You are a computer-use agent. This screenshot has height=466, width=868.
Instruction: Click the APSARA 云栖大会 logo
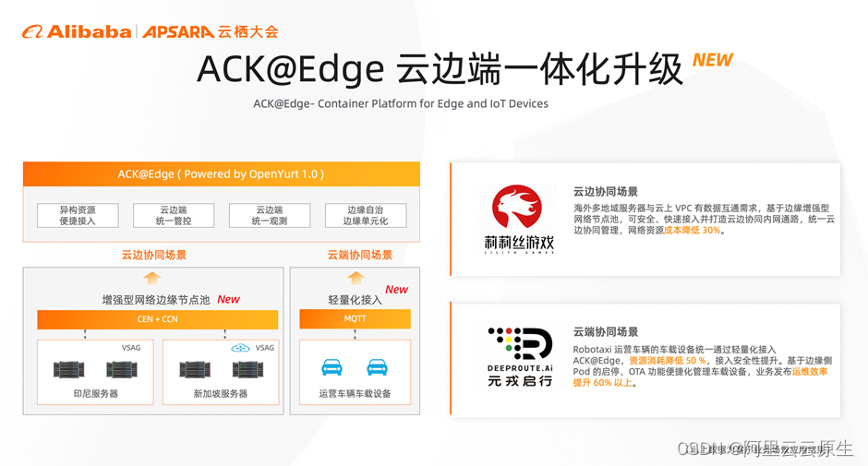tap(211, 32)
